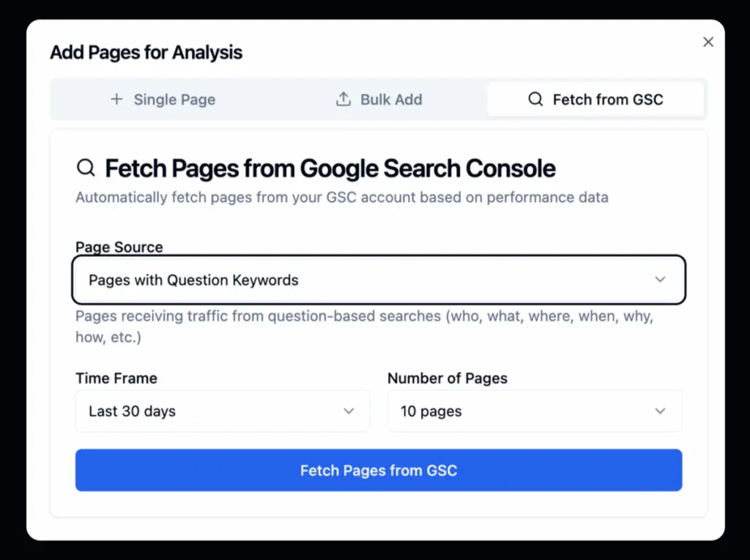Viewport: 750px width, 560px height.
Task: Switch to the Single Page tab
Action: pos(163,99)
